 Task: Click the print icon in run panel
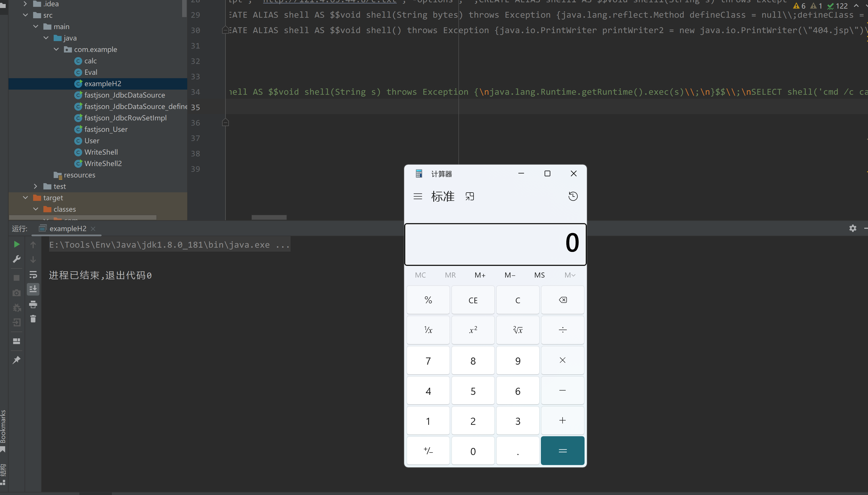pyautogui.click(x=33, y=304)
